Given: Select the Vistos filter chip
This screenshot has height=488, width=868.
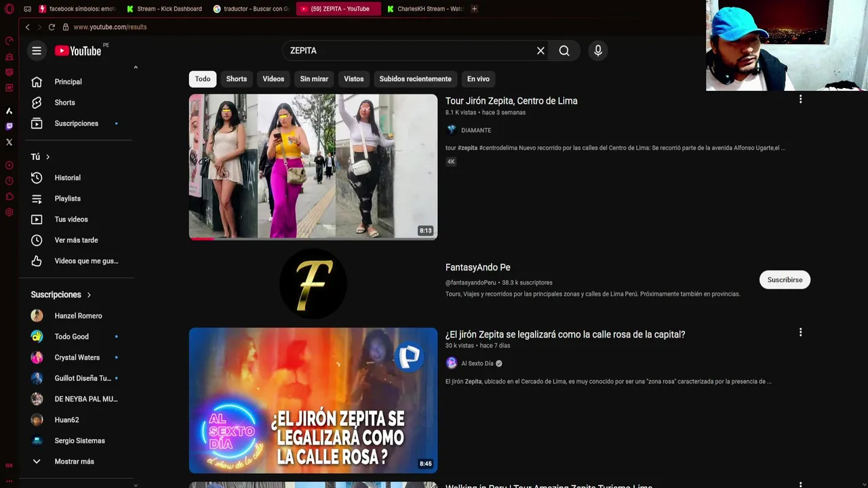Looking at the screenshot, I should click(x=353, y=79).
